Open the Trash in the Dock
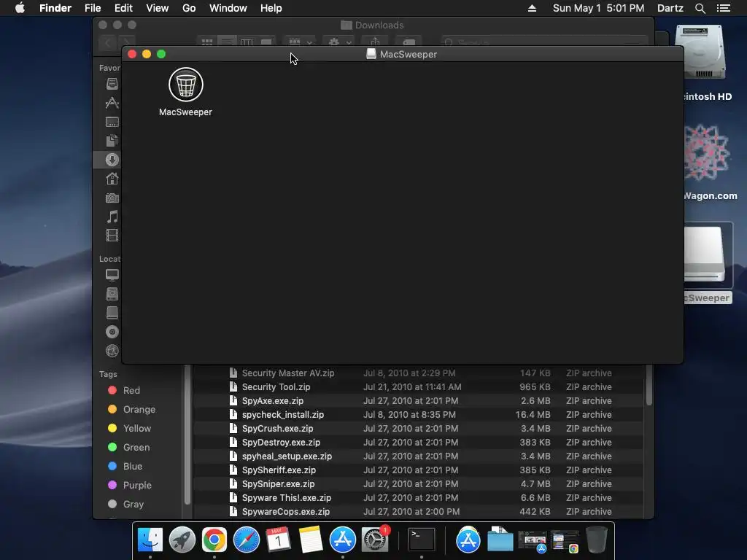 click(597, 540)
